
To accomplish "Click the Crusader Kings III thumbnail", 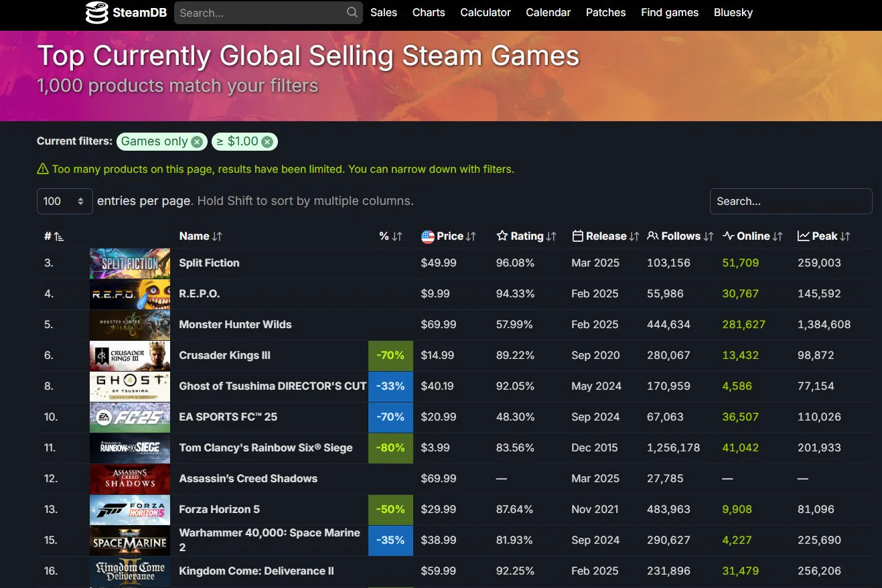I will click(x=130, y=356).
